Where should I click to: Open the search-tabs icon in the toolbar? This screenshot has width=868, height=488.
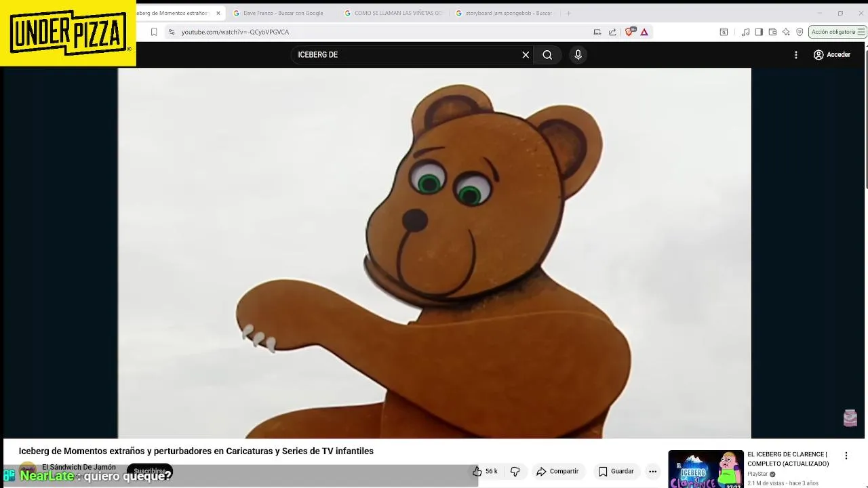[x=724, y=32]
